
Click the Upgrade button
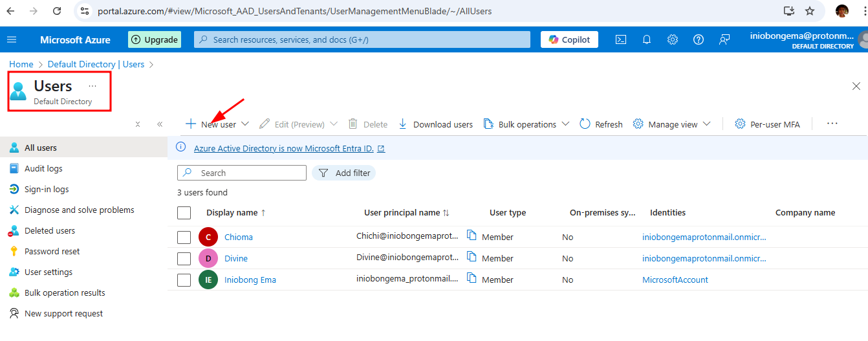click(155, 39)
